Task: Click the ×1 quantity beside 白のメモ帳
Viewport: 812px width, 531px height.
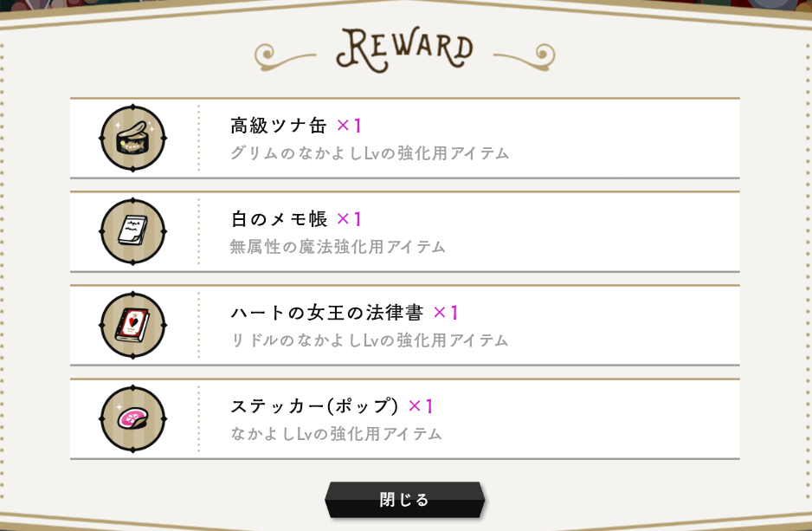Action: tap(349, 219)
